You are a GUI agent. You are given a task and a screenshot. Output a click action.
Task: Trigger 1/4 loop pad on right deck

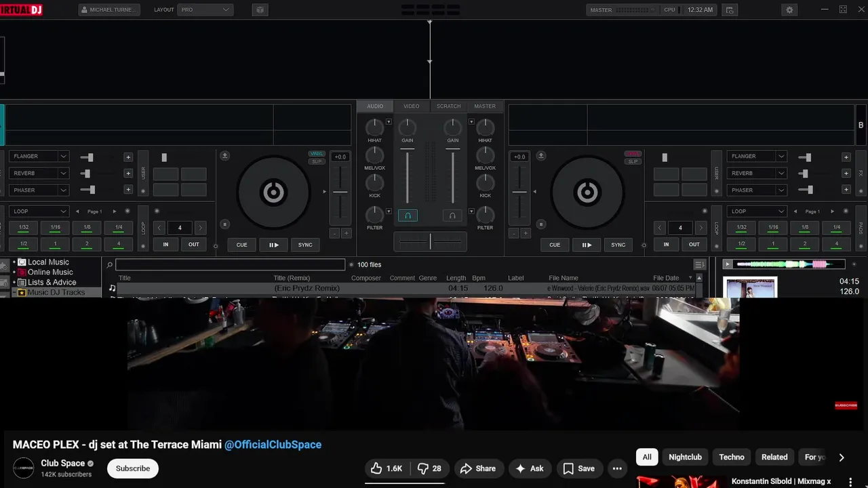(836, 228)
